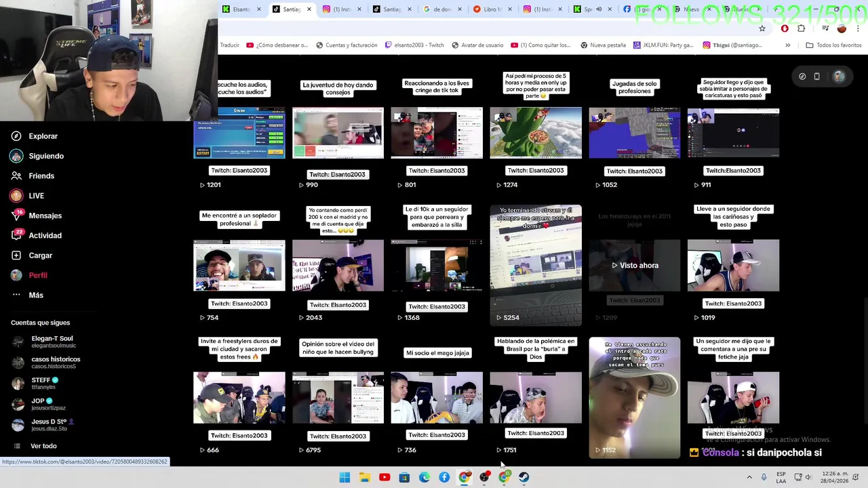The height and width of the screenshot is (488, 868).
Task: Open the Siguiendo sidebar section
Action: 37,156
